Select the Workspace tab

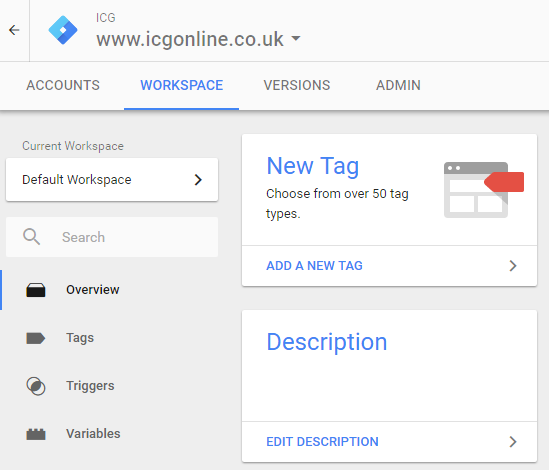tap(181, 85)
